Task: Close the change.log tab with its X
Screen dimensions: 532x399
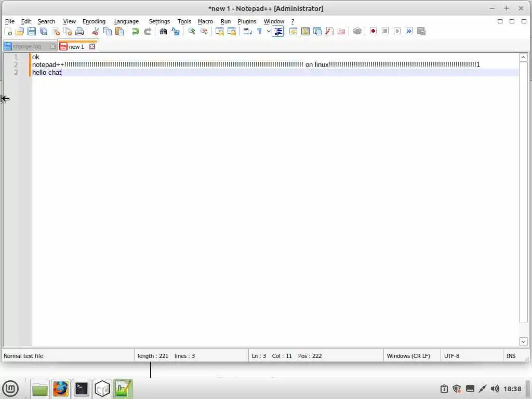Action: tap(52, 46)
